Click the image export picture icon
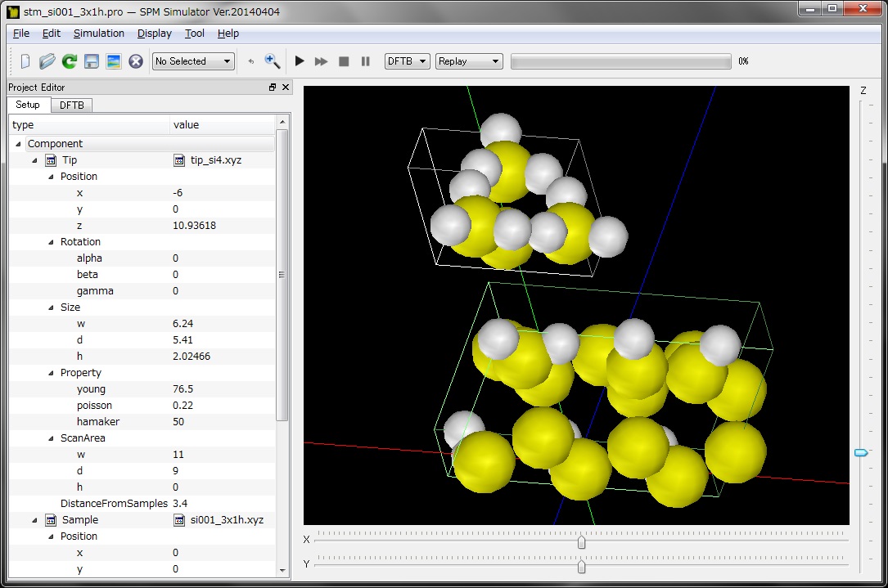Image resolution: width=888 pixels, height=588 pixels. click(114, 61)
